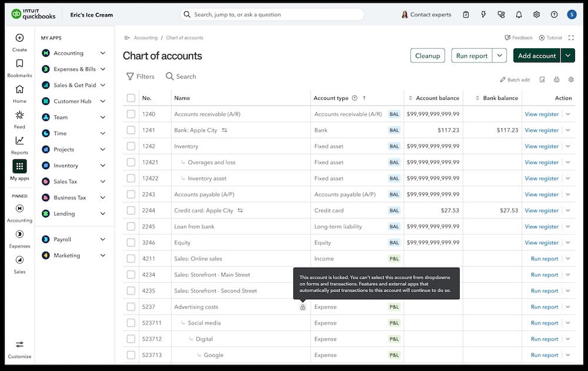Image resolution: width=588 pixels, height=371 pixels.
Task: Click the apps switcher icon in header
Action: 501,15
